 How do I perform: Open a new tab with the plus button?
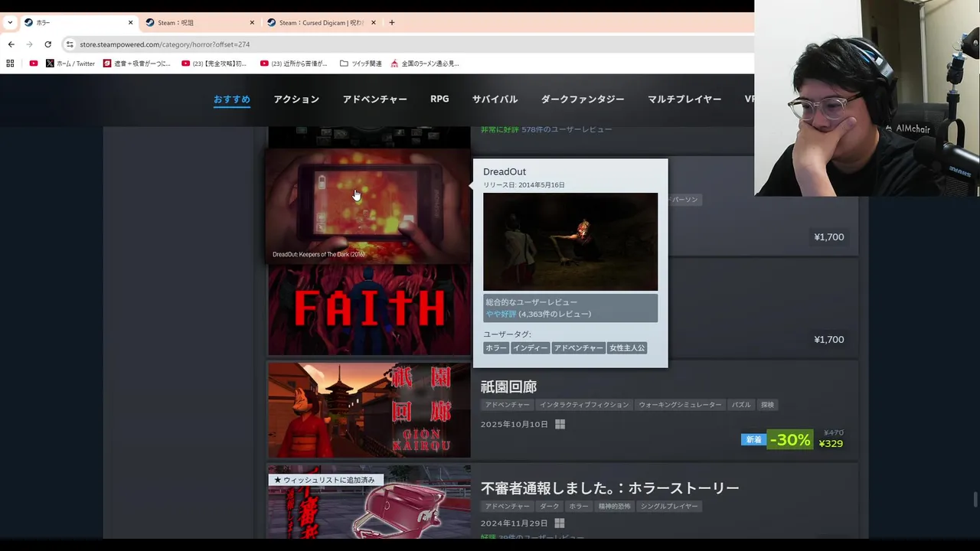[x=392, y=22]
